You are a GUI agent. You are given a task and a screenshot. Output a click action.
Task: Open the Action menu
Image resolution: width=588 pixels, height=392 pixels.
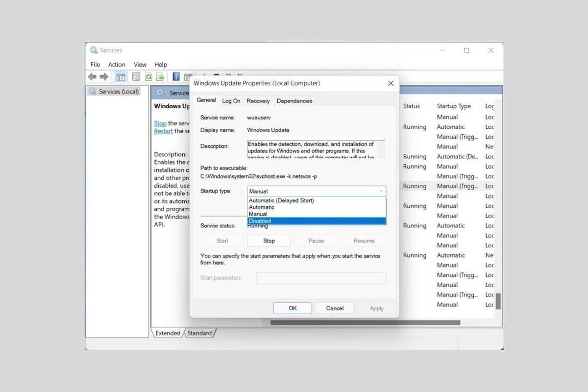pos(117,64)
